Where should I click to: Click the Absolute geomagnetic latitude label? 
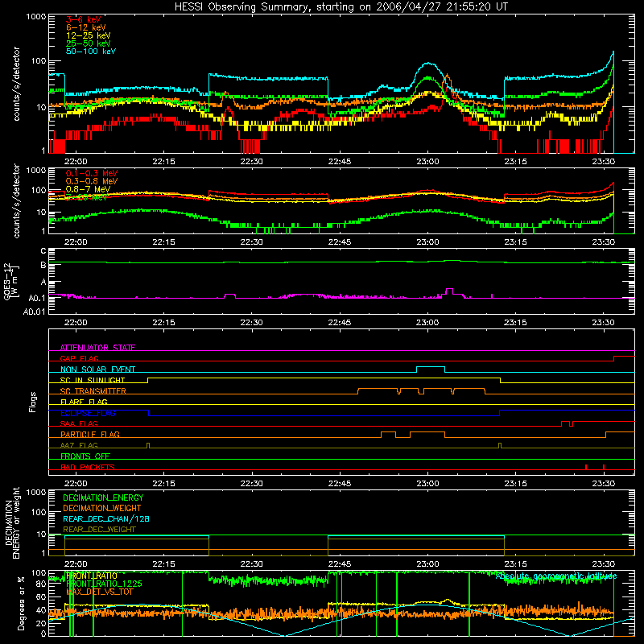pyautogui.click(x=556, y=576)
